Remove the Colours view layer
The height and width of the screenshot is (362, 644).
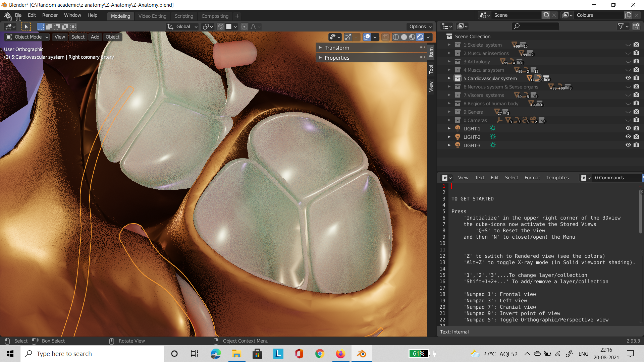point(636,15)
